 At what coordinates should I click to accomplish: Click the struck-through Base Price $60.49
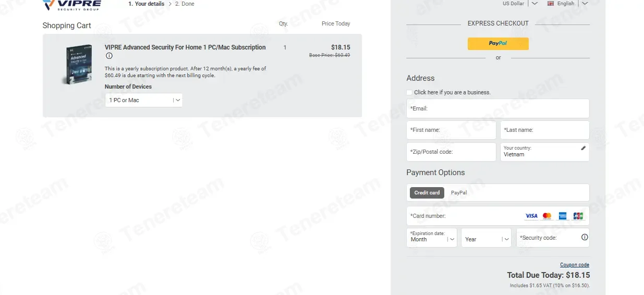coord(330,55)
